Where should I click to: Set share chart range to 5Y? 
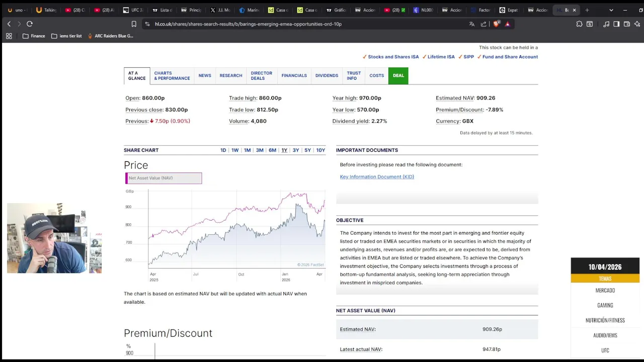click(x=307, y=150)
